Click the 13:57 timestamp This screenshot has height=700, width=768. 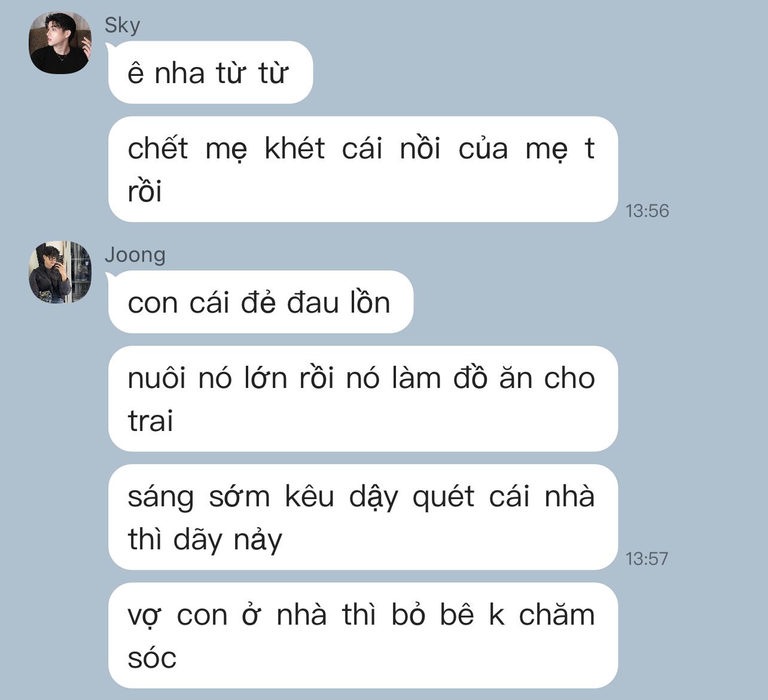pyautogui.click(x=647, y=559)
